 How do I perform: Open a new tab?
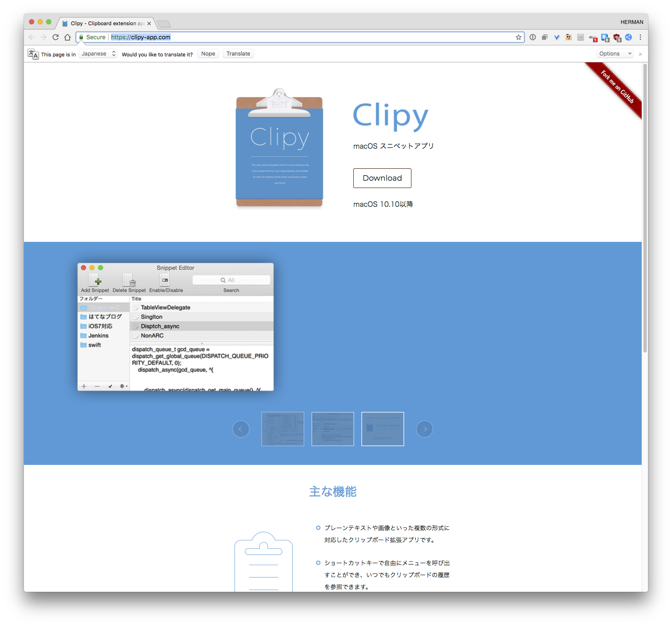click(164, 24)
